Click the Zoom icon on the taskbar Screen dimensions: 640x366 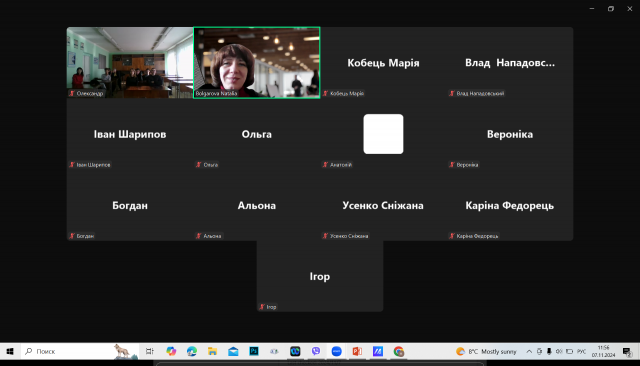pos(336,351)
